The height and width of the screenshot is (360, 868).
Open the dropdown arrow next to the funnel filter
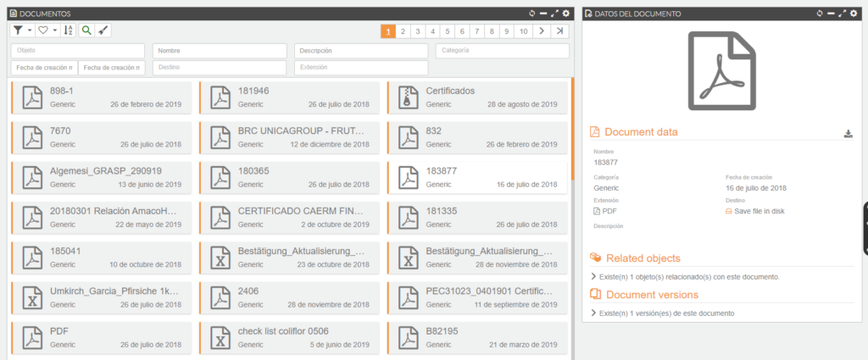coord(30,31)
